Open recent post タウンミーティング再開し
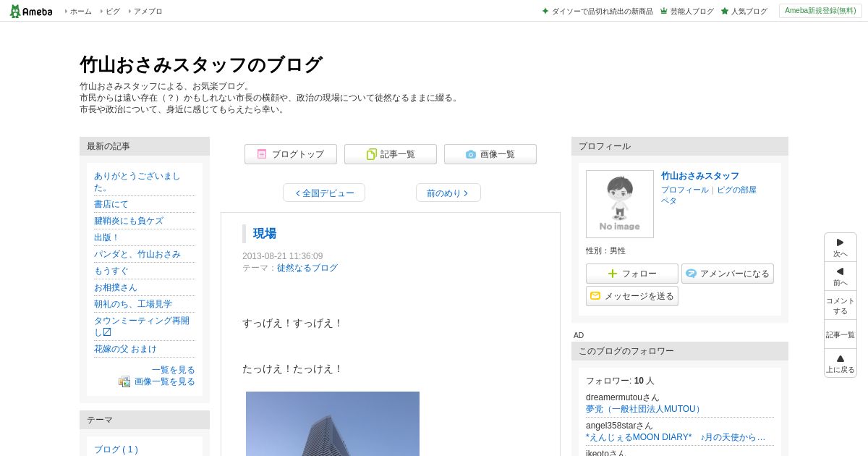Viewport: 868px width, 456px height. (142, 326)
